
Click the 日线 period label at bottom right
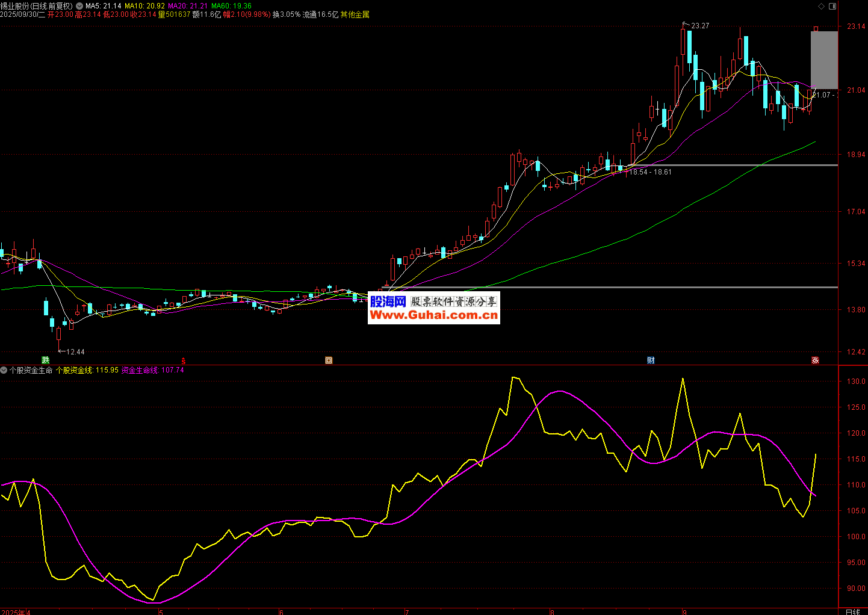click(x=852, y=611)
